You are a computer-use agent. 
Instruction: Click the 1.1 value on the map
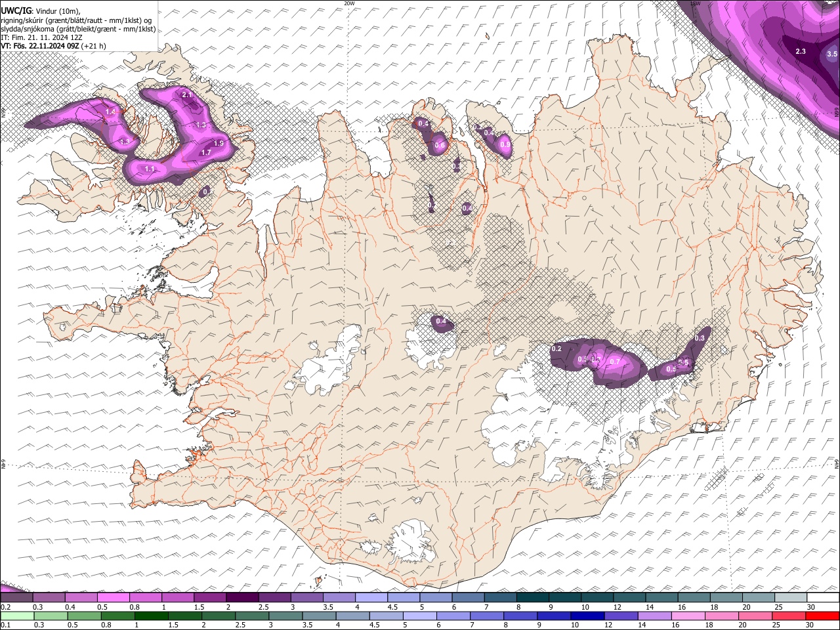coord(150,169)
